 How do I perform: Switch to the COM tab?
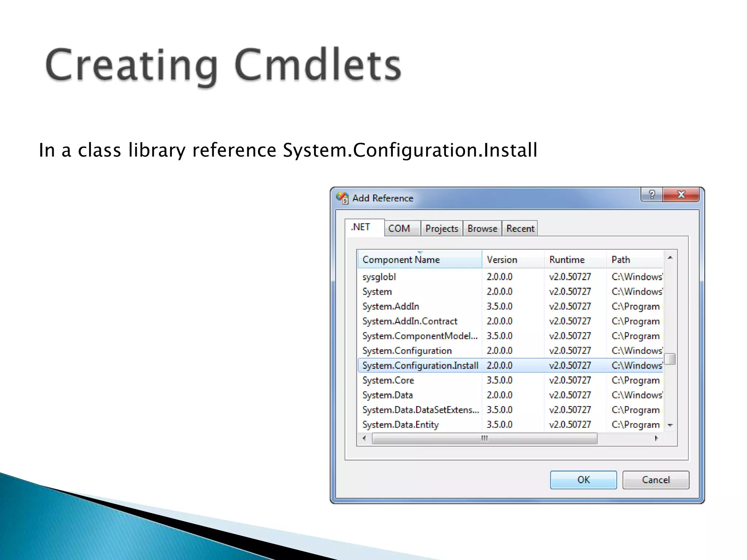click(402, 229)
